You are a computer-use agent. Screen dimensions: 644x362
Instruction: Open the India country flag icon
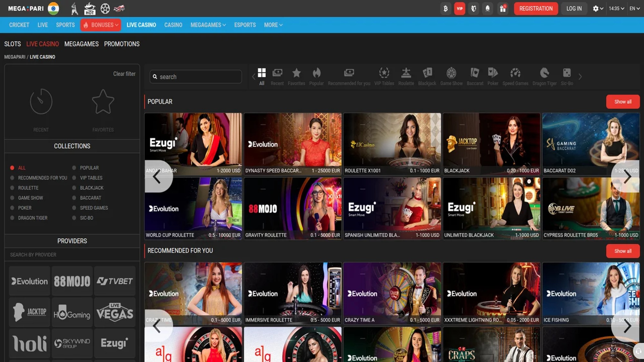tap(53, 8)
